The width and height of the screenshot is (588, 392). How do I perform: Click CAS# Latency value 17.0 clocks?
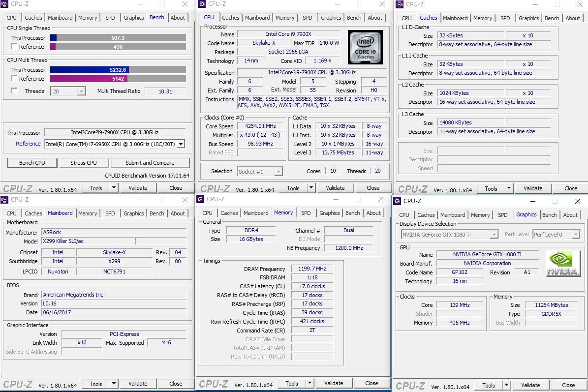pyautogui.click(x=312, y=286)
